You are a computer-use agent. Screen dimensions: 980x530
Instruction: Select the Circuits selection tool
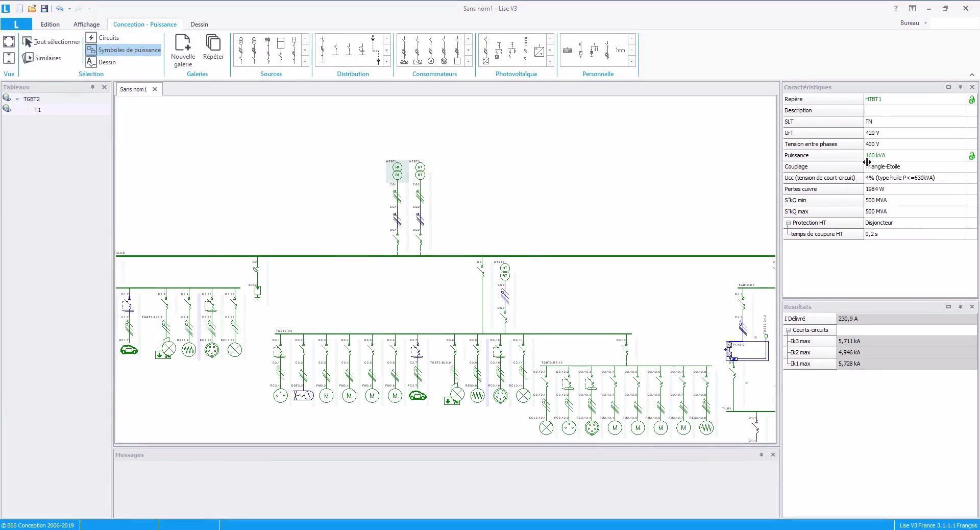107,37
